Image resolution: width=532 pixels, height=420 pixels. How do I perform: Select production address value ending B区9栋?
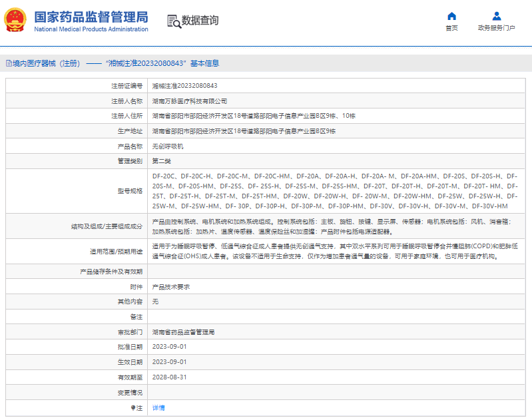tap(244, 131)
